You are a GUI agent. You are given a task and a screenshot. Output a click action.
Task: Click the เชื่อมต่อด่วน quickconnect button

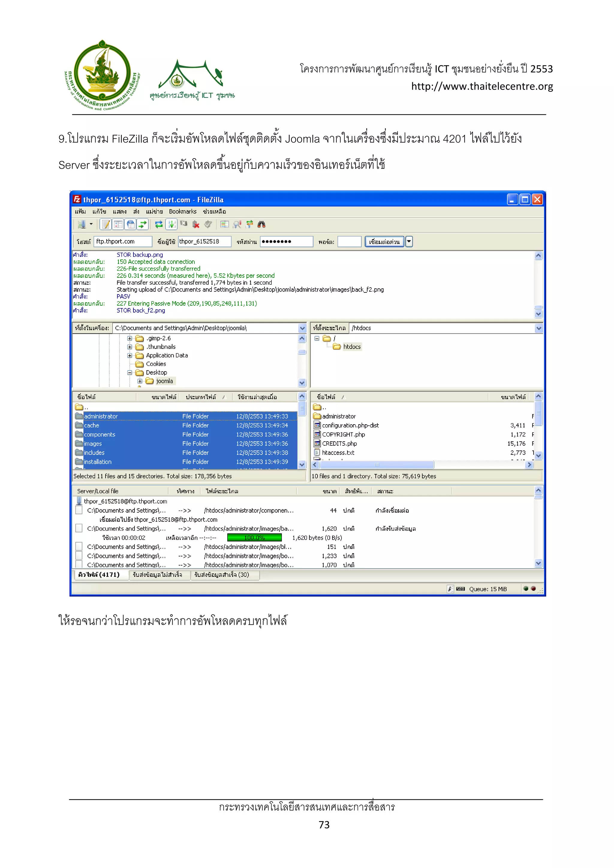coord(384,241)
